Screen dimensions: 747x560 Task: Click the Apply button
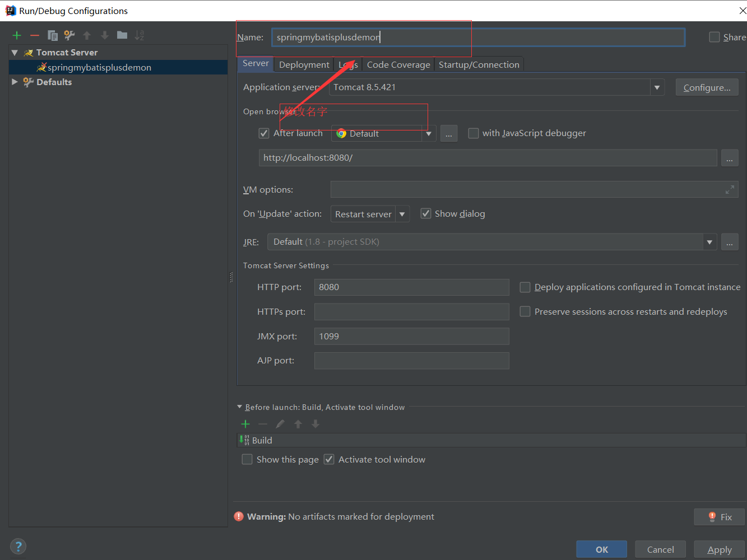(720, 549)
